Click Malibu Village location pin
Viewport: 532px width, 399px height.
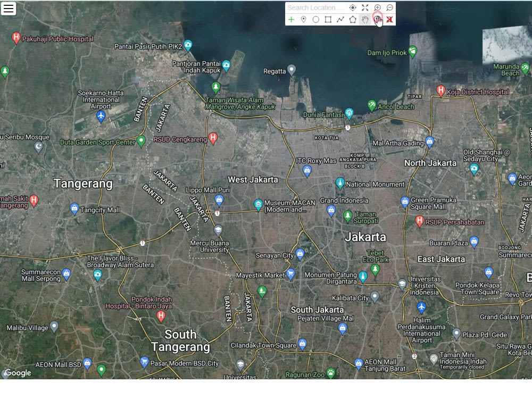coord(54,327)
